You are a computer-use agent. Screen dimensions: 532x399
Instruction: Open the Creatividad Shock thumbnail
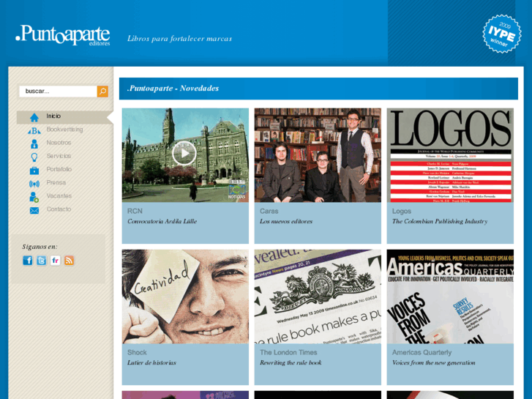[x=185, y=297]
